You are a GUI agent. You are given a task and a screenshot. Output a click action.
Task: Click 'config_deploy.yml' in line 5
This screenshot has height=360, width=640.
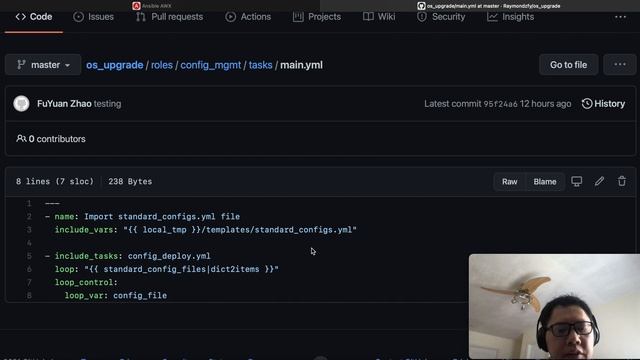pos(169,256)
